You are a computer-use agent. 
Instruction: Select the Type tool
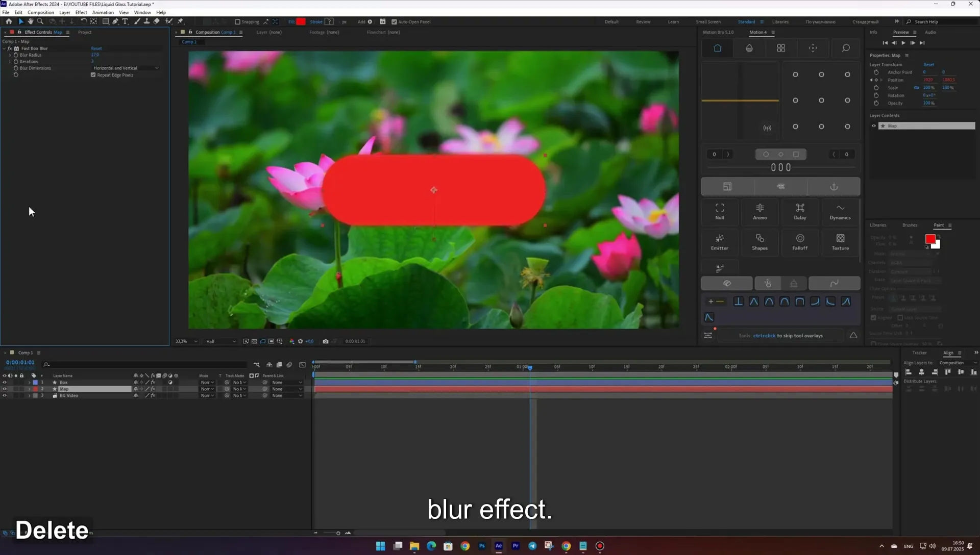(125, 21)
